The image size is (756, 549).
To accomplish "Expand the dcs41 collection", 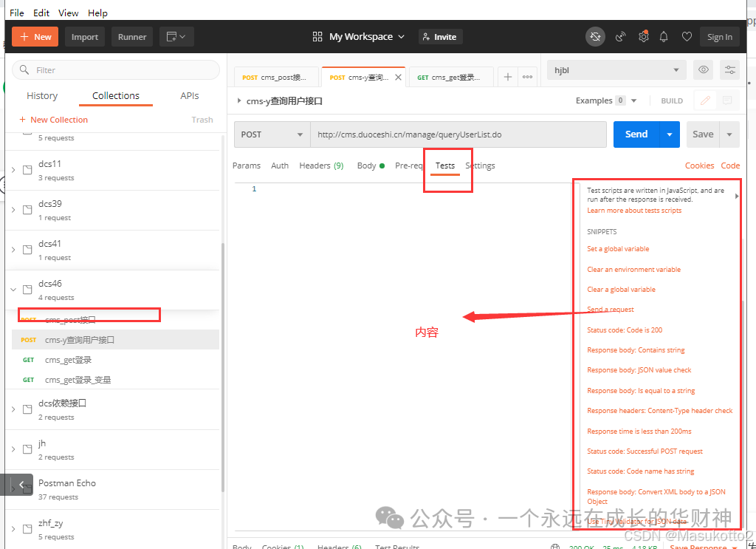I will pos(13,250).
